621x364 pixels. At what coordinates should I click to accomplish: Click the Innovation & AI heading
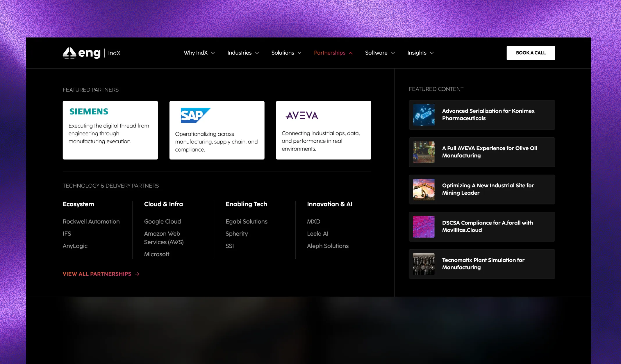pyautogui.click(x=330, y=204)
